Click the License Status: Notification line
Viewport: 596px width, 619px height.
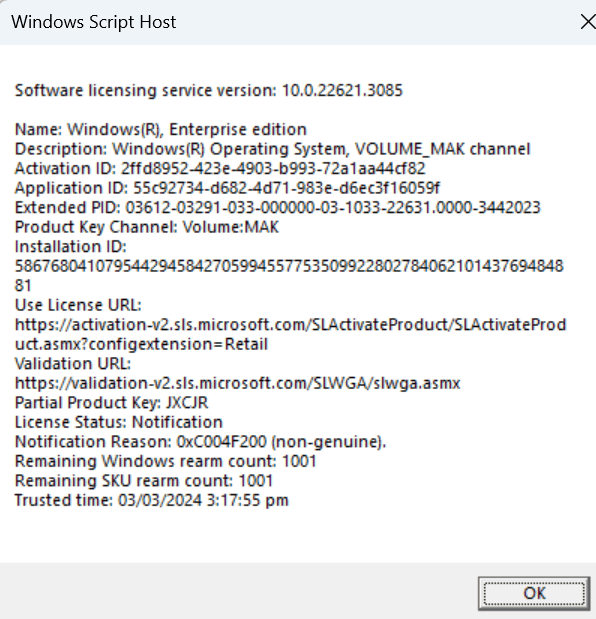click(118, 422)
